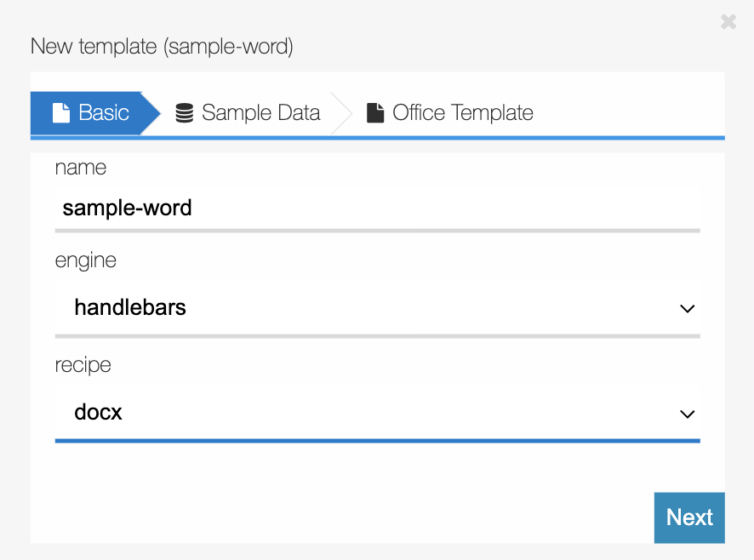
Task: Click the close X icon in top right corner
Action: click(728, 22)
